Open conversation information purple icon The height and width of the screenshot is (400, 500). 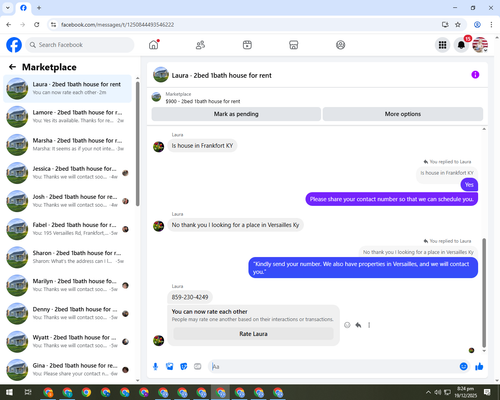(475, 75)
